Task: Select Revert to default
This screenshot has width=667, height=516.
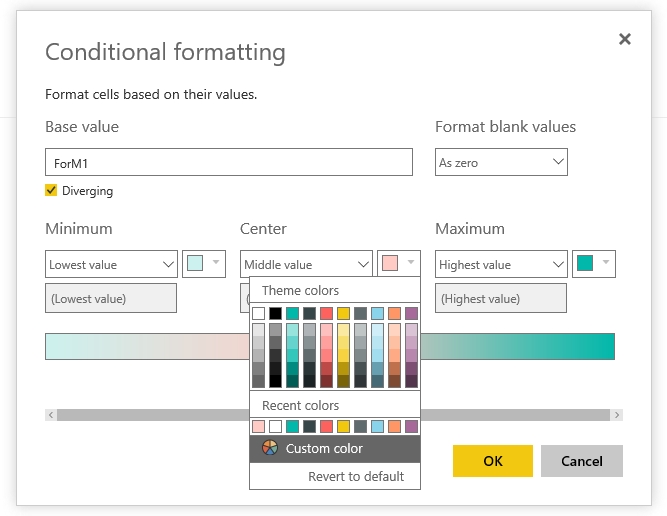Action: pyautogui.click(x=356, y=476)
